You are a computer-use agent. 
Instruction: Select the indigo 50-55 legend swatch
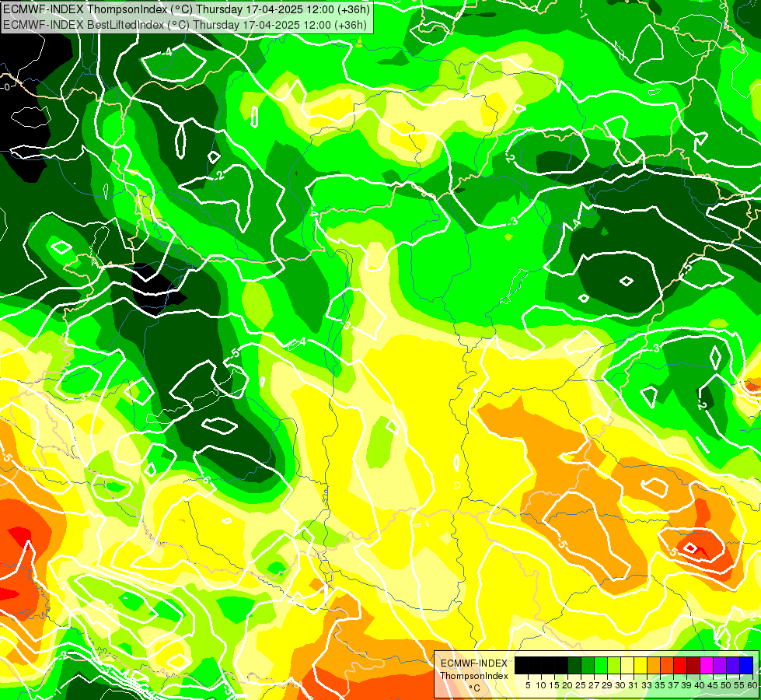733,666
